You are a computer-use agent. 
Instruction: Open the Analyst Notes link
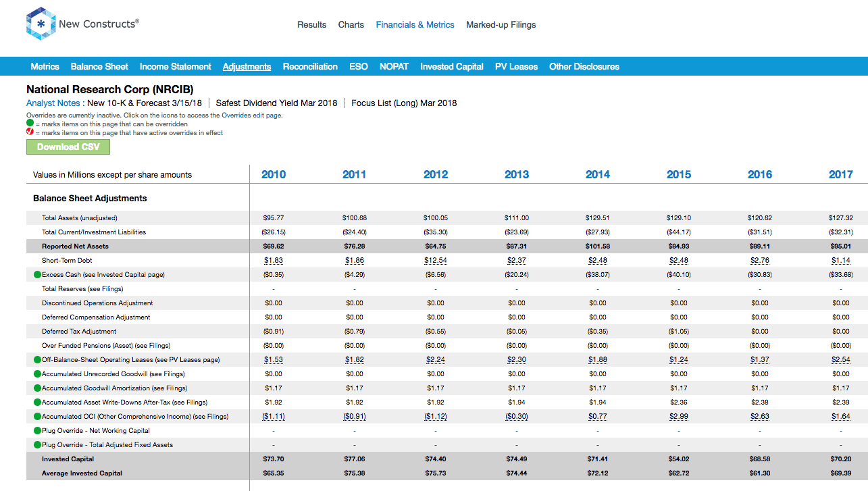click(54, 103)
